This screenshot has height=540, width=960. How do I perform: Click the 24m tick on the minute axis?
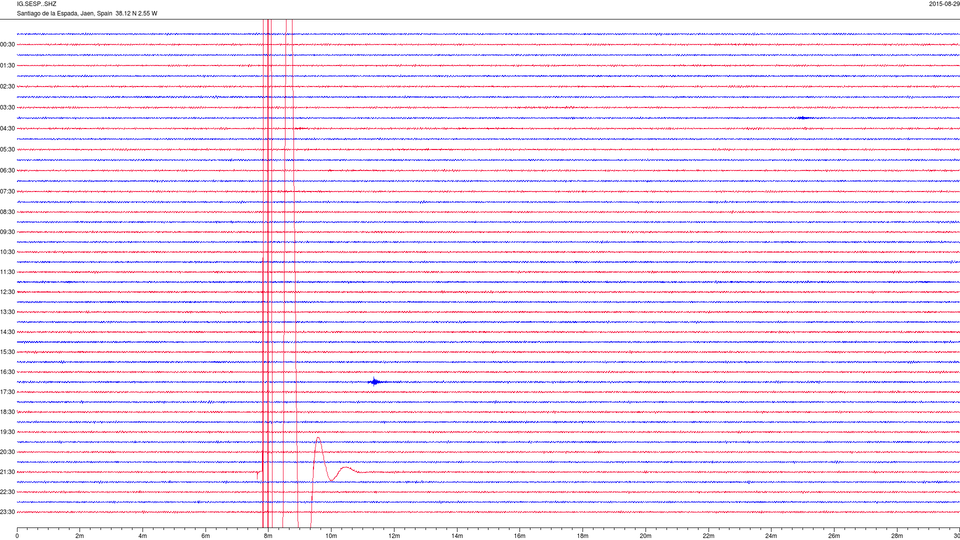[771, 536]
